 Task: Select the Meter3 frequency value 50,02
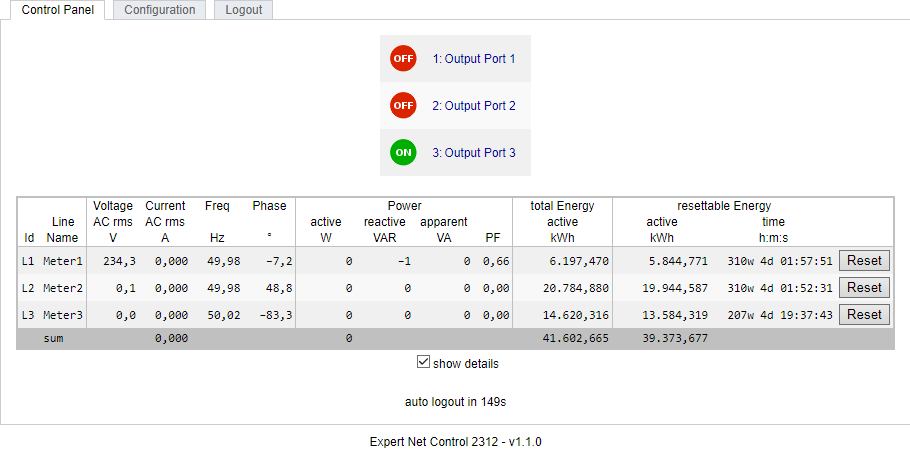pyautogui.click(x=223, y=315)
